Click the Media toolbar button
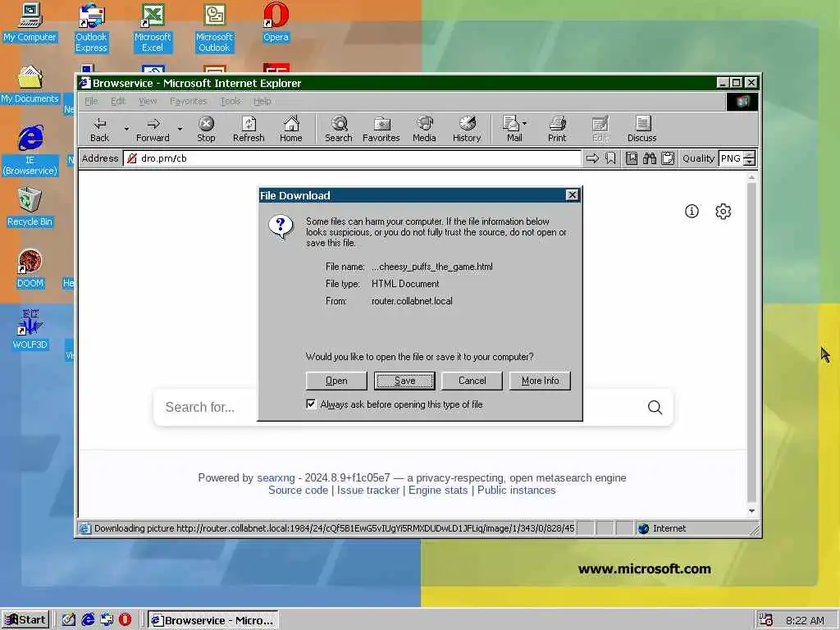 pos(424,129)
